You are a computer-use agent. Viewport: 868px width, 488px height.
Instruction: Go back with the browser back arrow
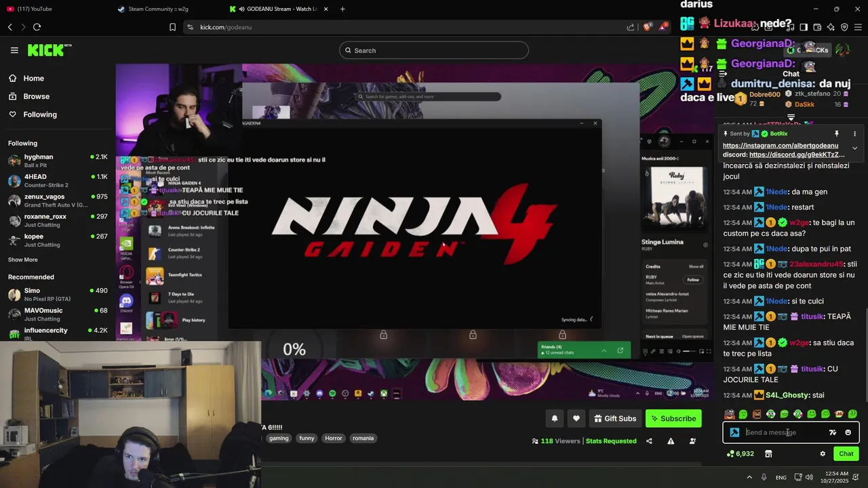(10, 27)
